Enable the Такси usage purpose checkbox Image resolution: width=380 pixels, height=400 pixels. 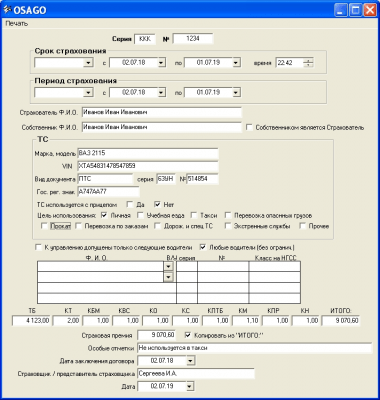coord(194,215)
